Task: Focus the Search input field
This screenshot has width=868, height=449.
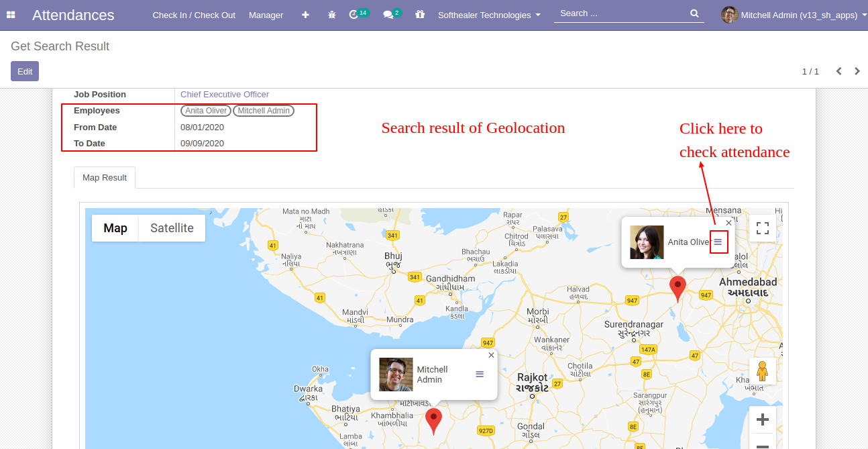Action: (x=620, y=13)
